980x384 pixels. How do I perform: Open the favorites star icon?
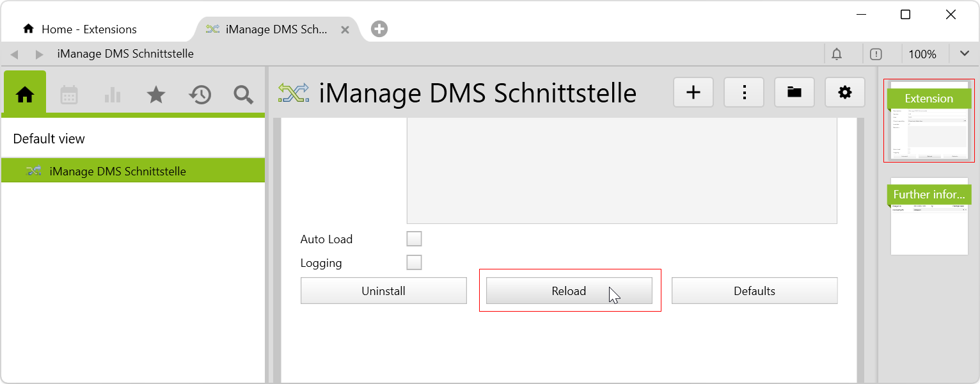tap(156, 95)
